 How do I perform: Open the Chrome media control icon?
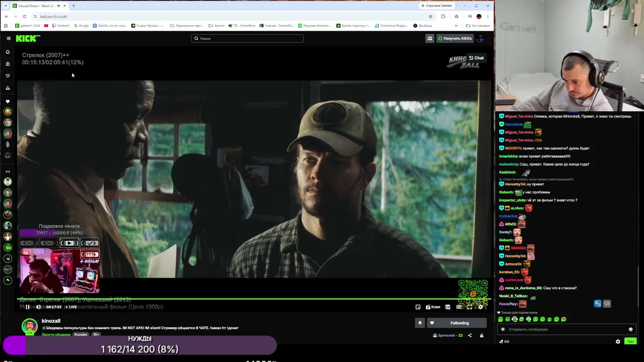(x=469, y=17)
